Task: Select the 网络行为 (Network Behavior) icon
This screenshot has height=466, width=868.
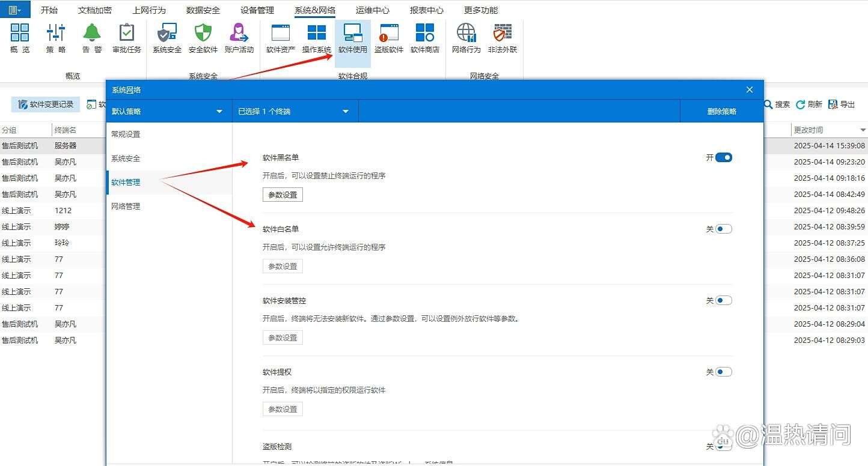Action: (466, 37)
